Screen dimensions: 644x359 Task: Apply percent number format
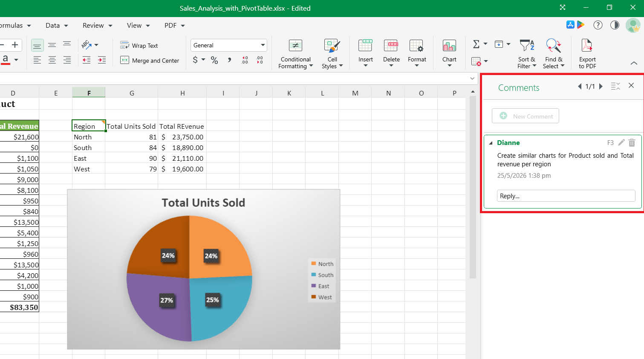click(214, 60)
